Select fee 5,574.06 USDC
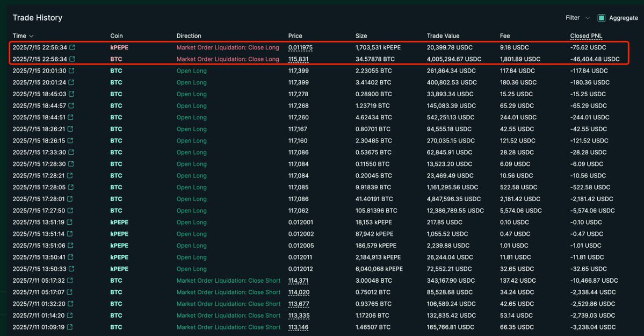The width and height of the screenshot is (644, 336). coord(520,211)
